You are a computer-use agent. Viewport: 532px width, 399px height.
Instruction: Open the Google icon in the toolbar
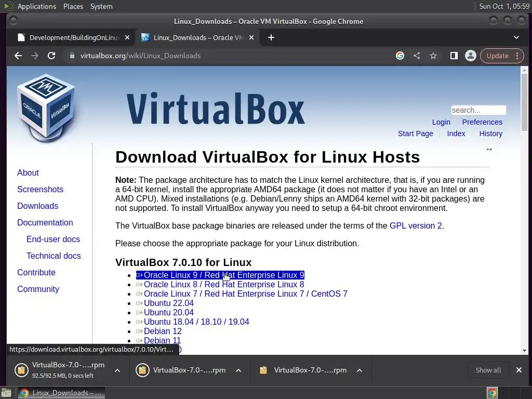pos(400,56)
